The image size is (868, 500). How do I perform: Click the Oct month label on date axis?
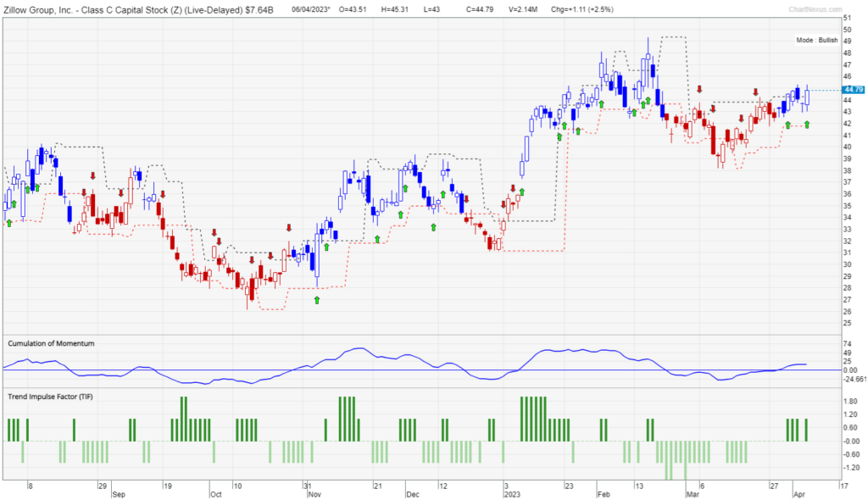(216, 494)
